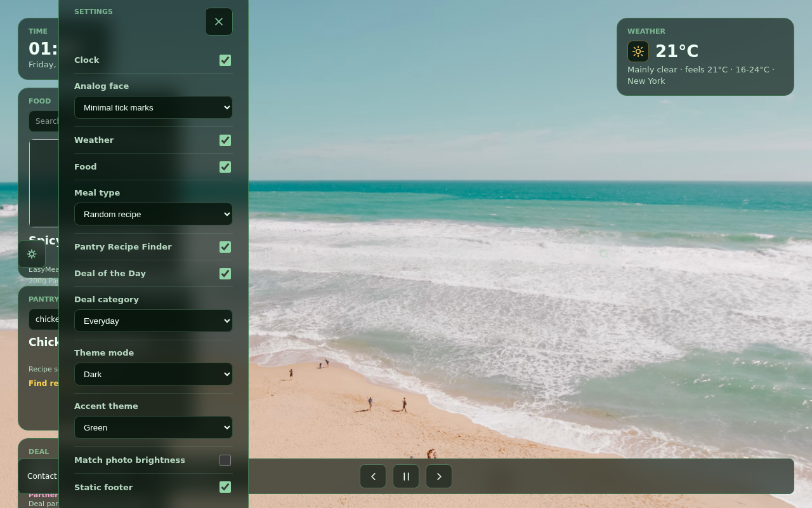Click the food recipe image thumbnail
The height and width of the screenshot is (508, 812).
tap(44, 183)
